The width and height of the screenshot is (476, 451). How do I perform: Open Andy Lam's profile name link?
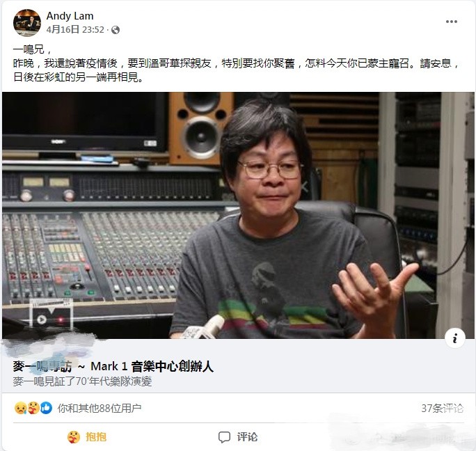click(x=70, y=16)
